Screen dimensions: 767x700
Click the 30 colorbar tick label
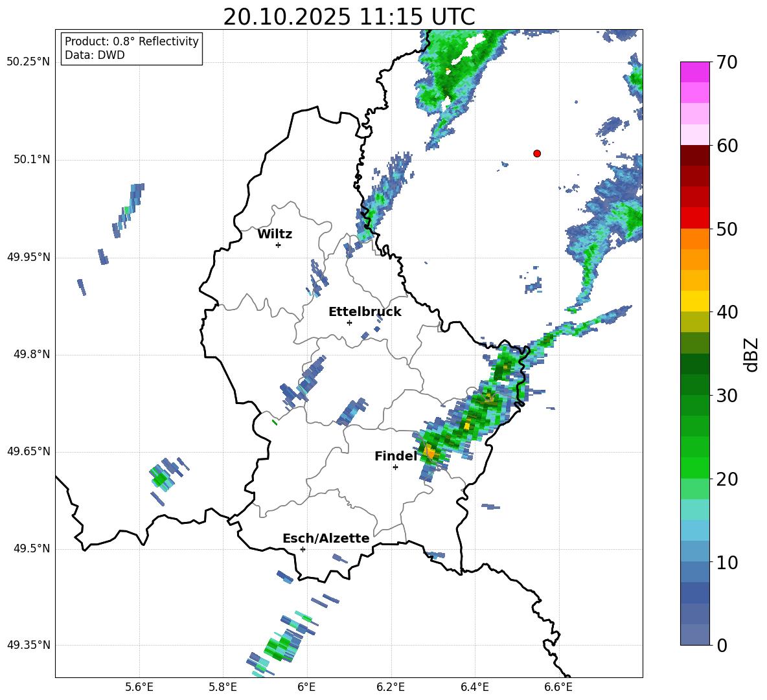(727, 396)
